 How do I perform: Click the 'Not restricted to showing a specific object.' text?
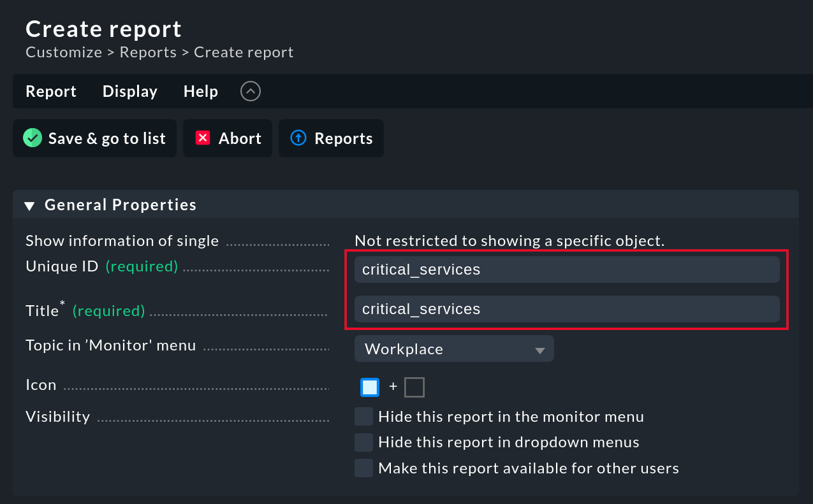(x=509, y=241)
